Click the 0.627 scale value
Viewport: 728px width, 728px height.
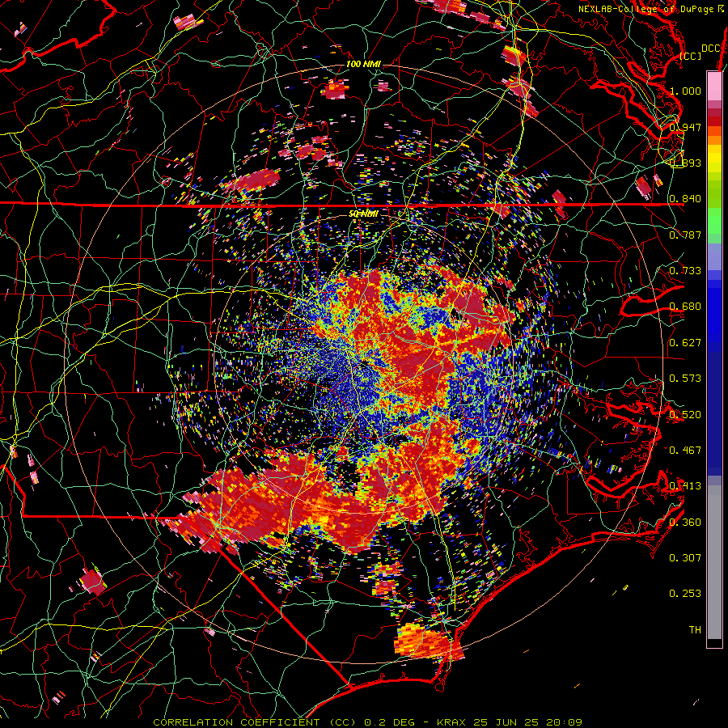pyautogui.click(x=685, y=343)
